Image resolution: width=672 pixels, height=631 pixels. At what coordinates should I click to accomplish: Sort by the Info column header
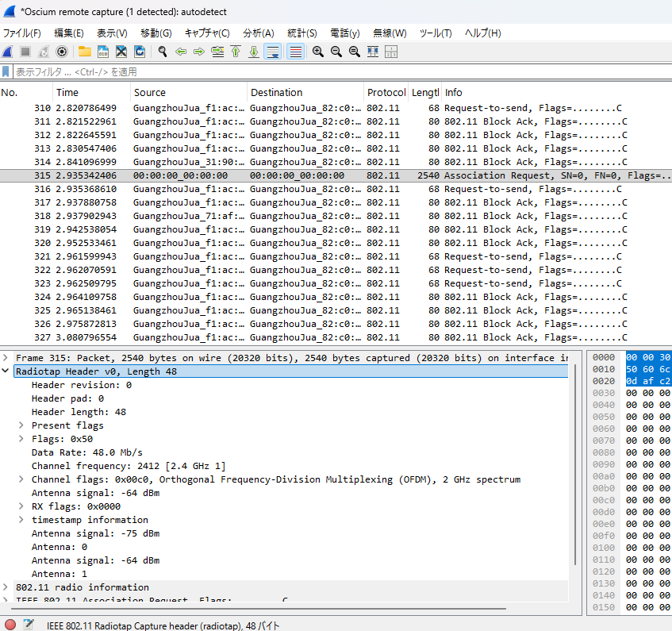(557, 93)
